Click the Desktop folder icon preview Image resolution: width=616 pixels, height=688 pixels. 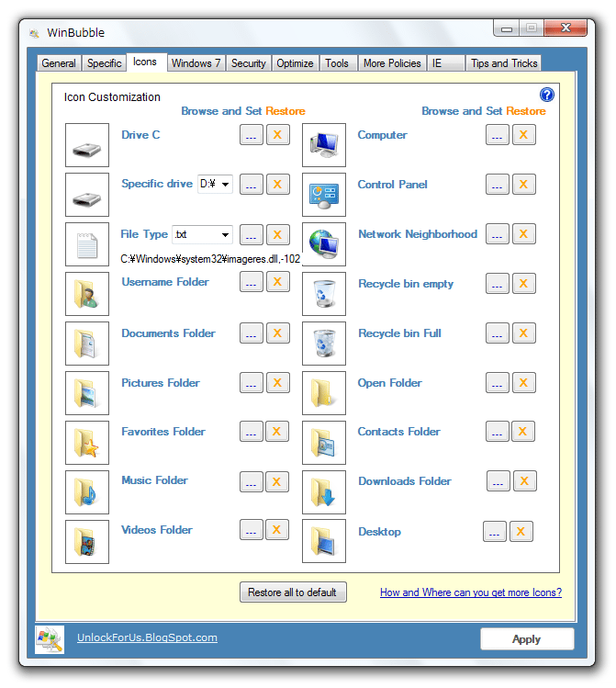click(323, 540)
